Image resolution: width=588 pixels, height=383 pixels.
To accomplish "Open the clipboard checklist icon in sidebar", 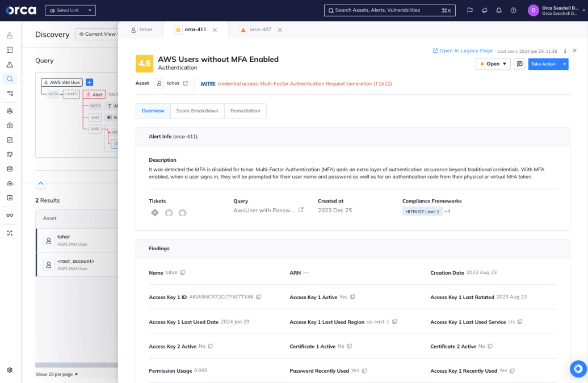I will (10, 140).
